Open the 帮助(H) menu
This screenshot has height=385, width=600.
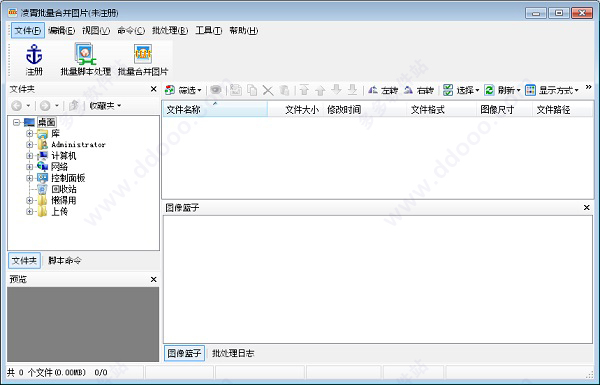coord(243,31)
